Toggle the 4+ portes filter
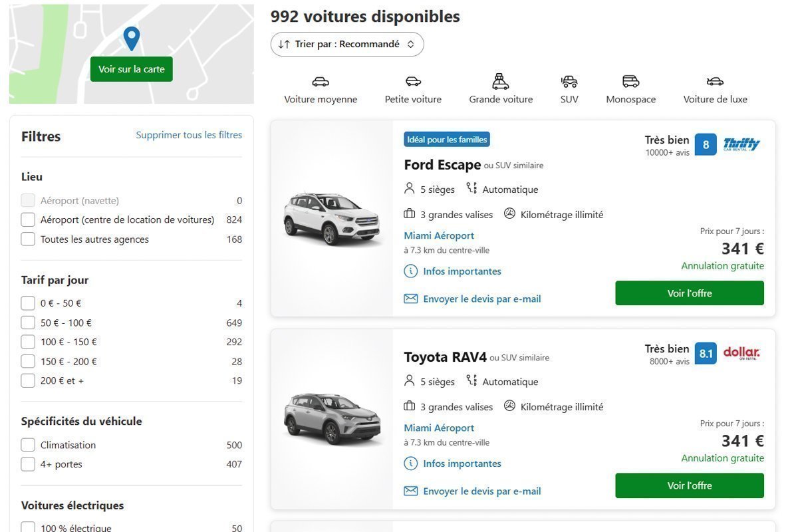This screenshot has height=532, width=798. coord(28,464)
